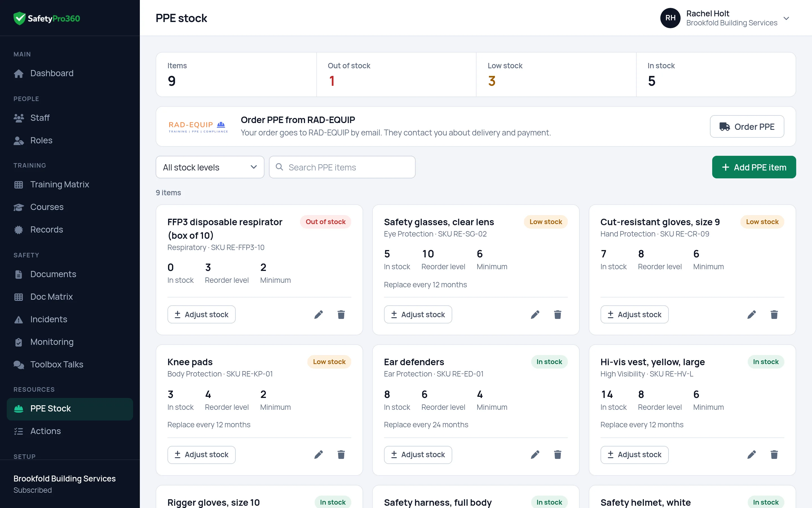Edit Safety glasses, clear lens item
Screen dimensions: 812x508
[535, 314]
